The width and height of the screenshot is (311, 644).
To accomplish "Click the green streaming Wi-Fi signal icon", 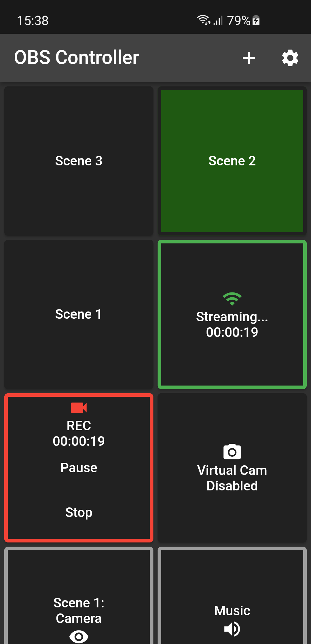I will (232, 299).
